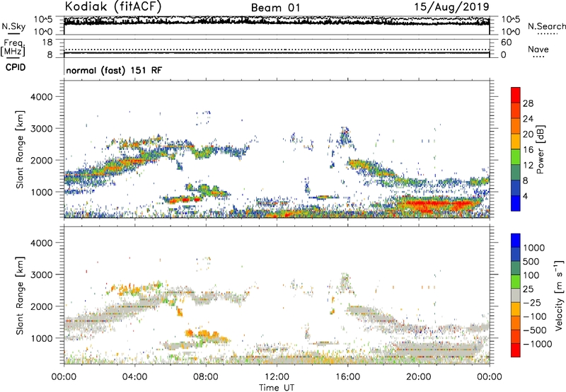Click the power colorbar value '28'

tap(528, 103)
